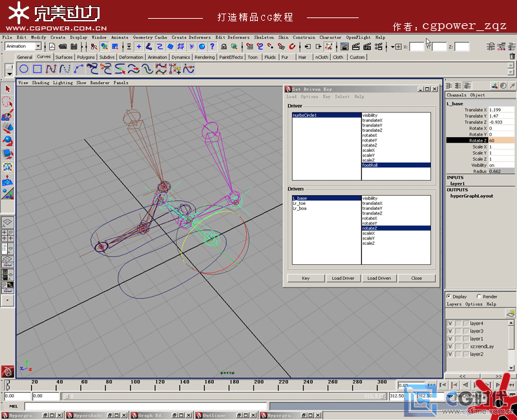Click the NURBS square shelf icon
This screenshot has height=420, width=517.
[37, 69]
